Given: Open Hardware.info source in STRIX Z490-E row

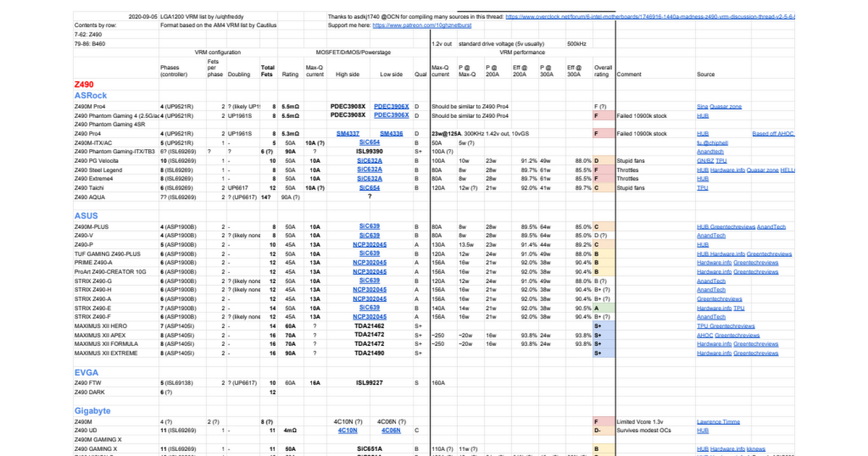Looking at the screenshot, I should click(714, 308).
